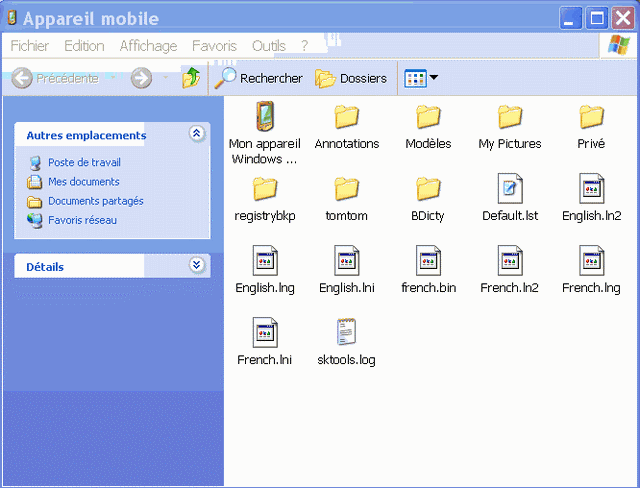
Task: Click the Up one level folder icon
Action: click(191, 78)
